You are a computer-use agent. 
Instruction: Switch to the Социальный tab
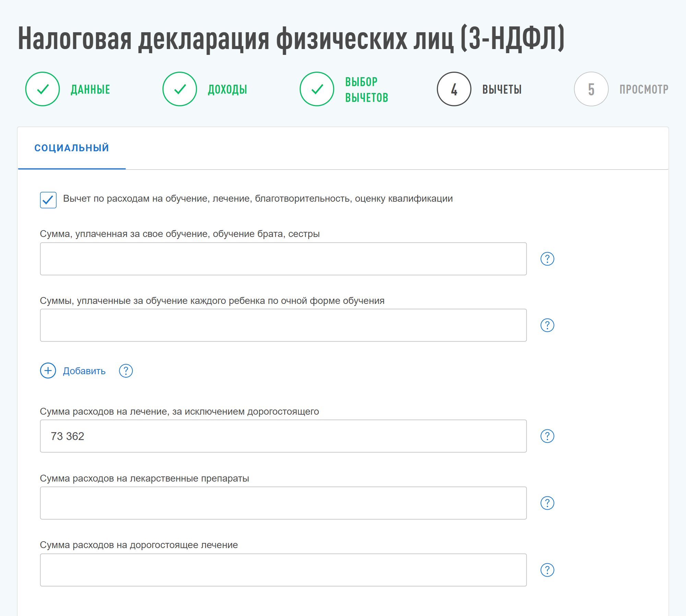tap(72, 148)
